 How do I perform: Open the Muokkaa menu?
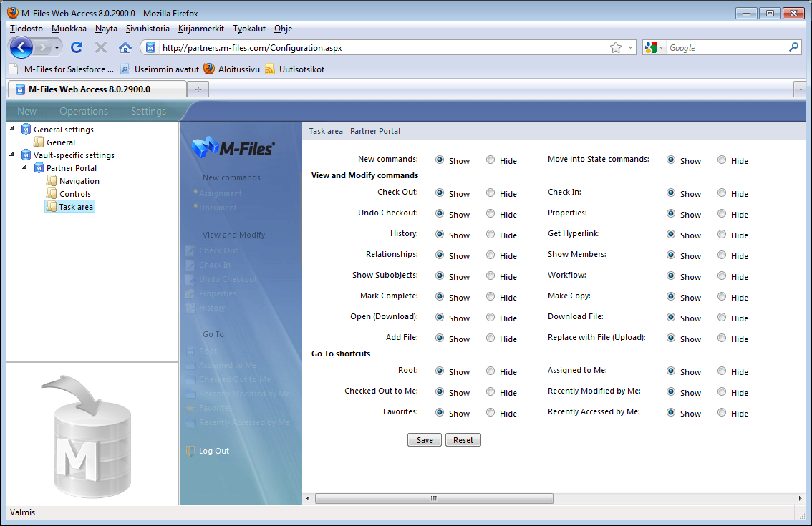[x=69, y=29]
